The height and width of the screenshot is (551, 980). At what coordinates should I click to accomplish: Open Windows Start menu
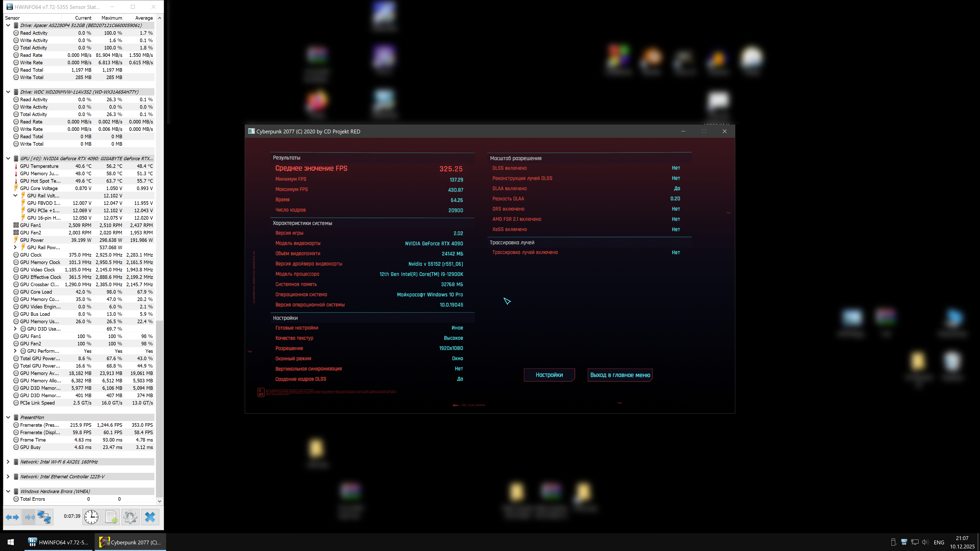pyautogui.click(x=11, y=542)
